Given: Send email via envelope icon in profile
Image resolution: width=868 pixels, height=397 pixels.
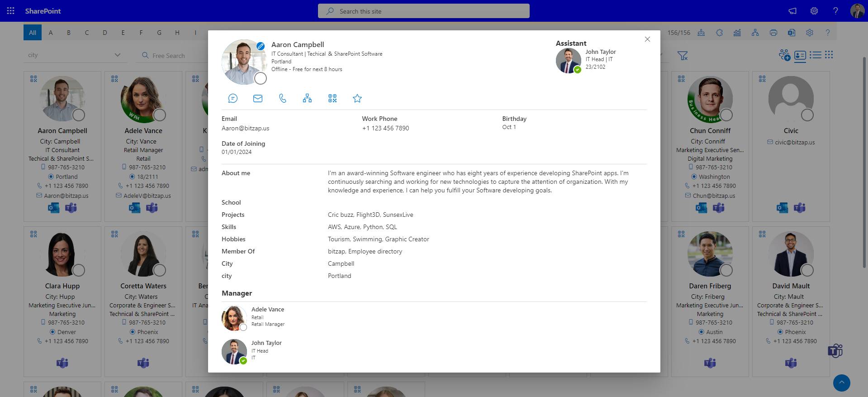Looking at the screenshot, I should pos(258,98).
